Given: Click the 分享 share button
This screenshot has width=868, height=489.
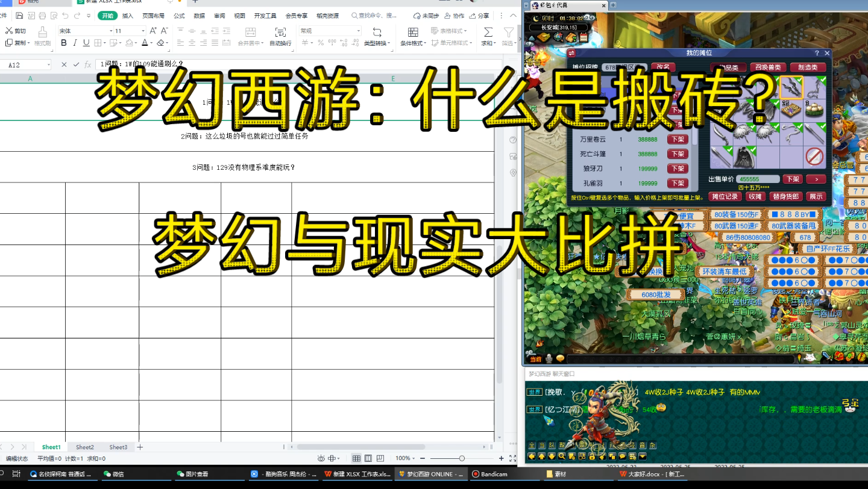Looking at the screenshot, I should point(480,16).
